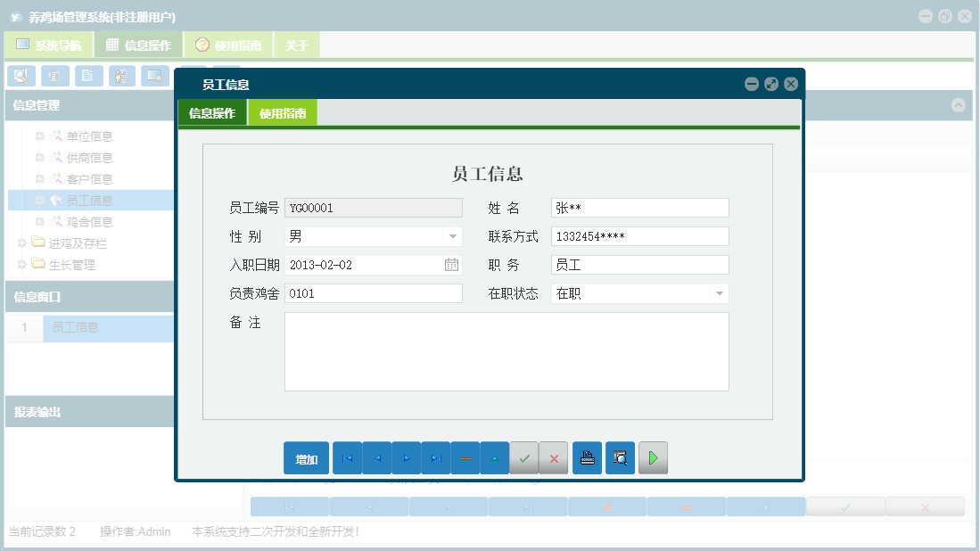Delete the current record with the red minus icon
This screenshot has height=551, width=980.
[x=465, y=457]
